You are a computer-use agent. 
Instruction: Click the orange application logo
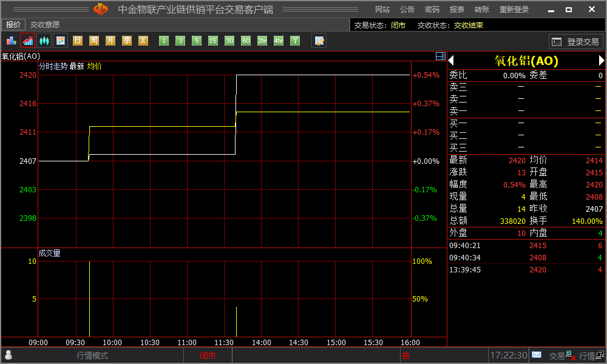click(x=101, y=9)
